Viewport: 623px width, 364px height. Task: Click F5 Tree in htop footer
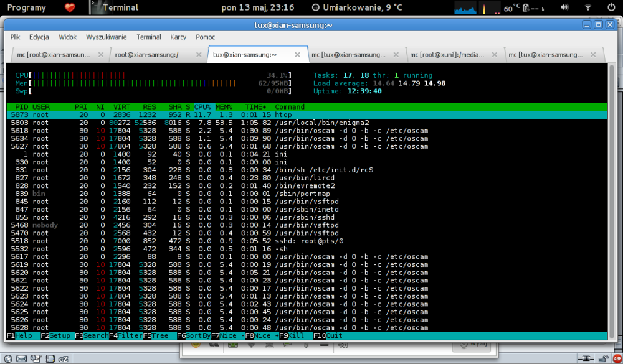click(159, 336)
